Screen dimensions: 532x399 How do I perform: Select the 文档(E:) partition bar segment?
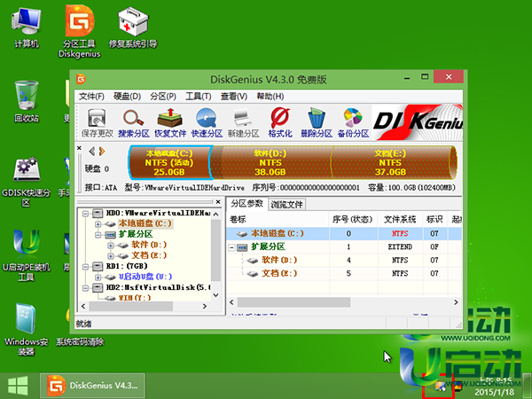coord(390,162)
